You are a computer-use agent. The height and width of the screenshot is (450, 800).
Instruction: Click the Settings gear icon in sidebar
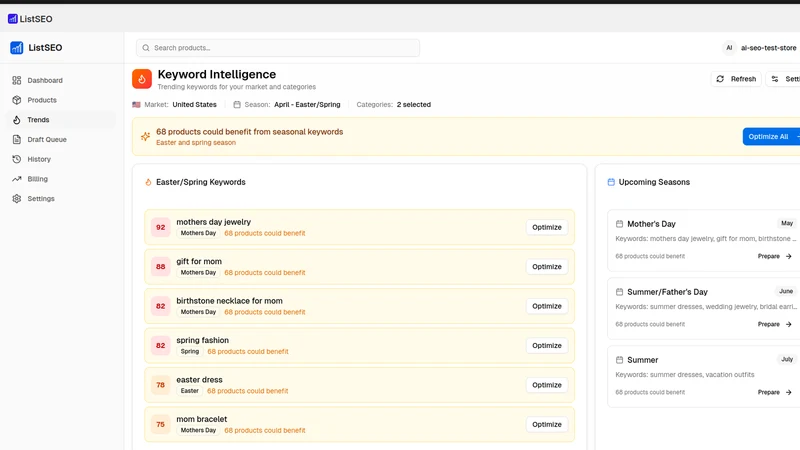(17, 198)
